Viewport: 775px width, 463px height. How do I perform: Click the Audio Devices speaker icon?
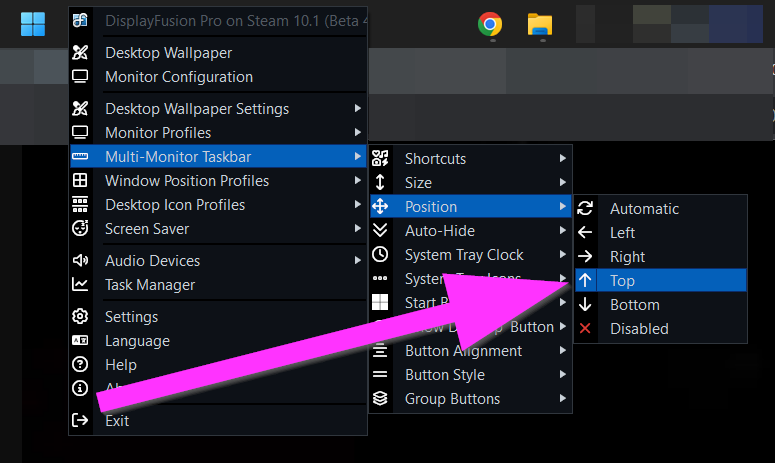[81, 261]
